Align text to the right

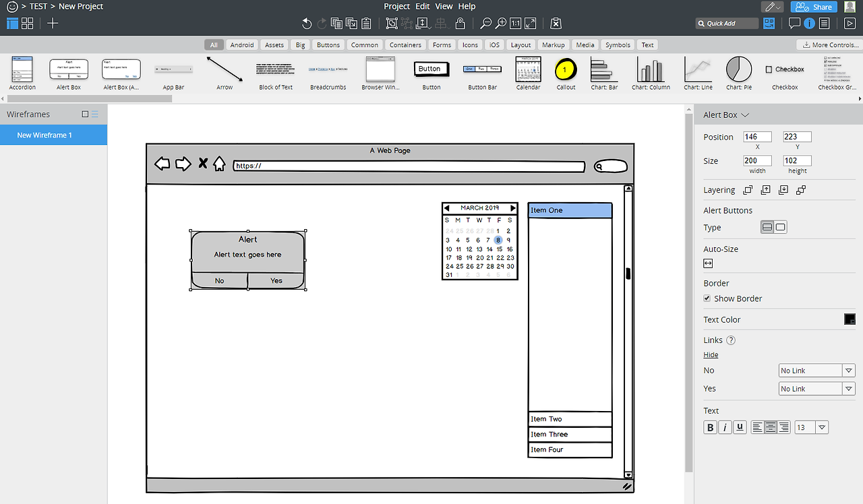coord(783,427)
